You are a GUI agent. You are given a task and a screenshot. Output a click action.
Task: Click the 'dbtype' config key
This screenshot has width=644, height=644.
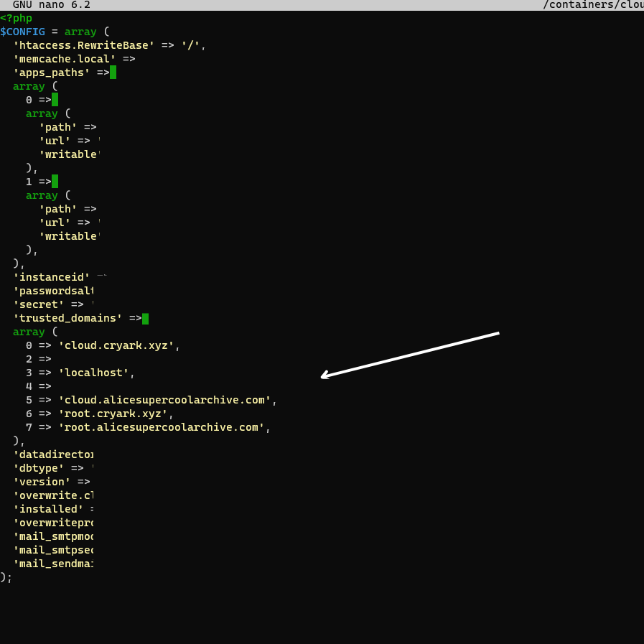pos(38,468)
